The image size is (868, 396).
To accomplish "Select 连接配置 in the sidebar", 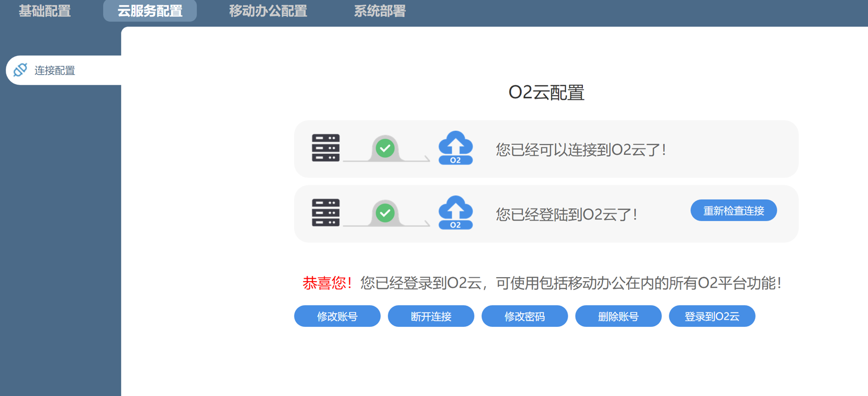I will 55,71.
